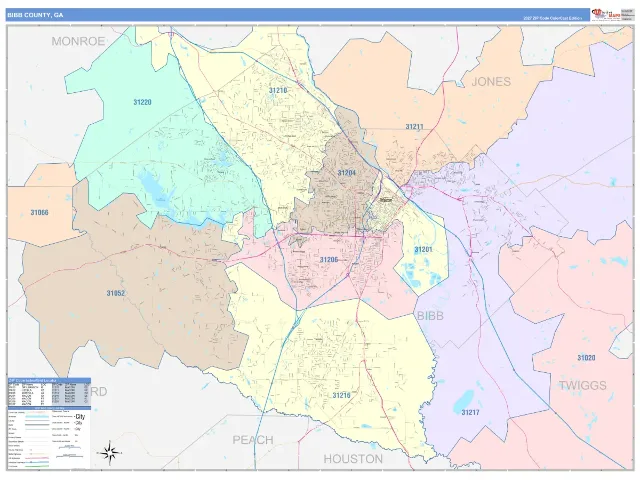This screenshot has height=480, width=640.
Task: Click the compass rose icon
Action: [109, 453]
